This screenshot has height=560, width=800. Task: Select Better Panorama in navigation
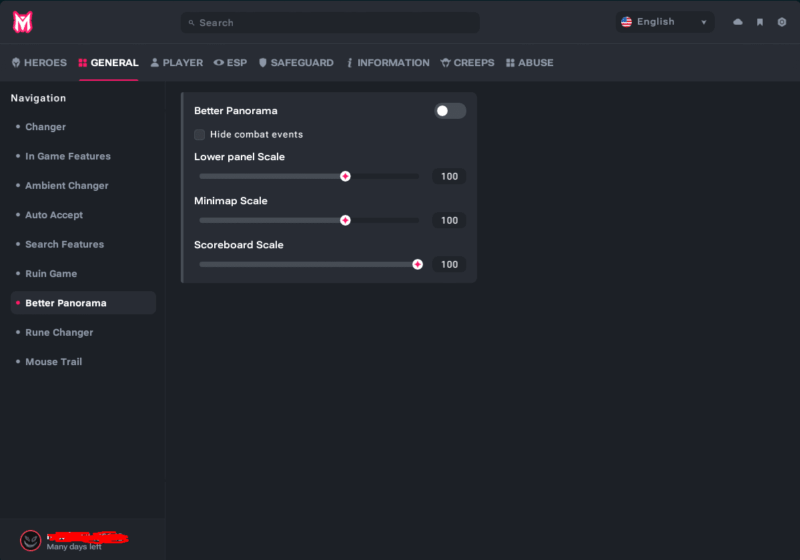[x=83, y=303]
